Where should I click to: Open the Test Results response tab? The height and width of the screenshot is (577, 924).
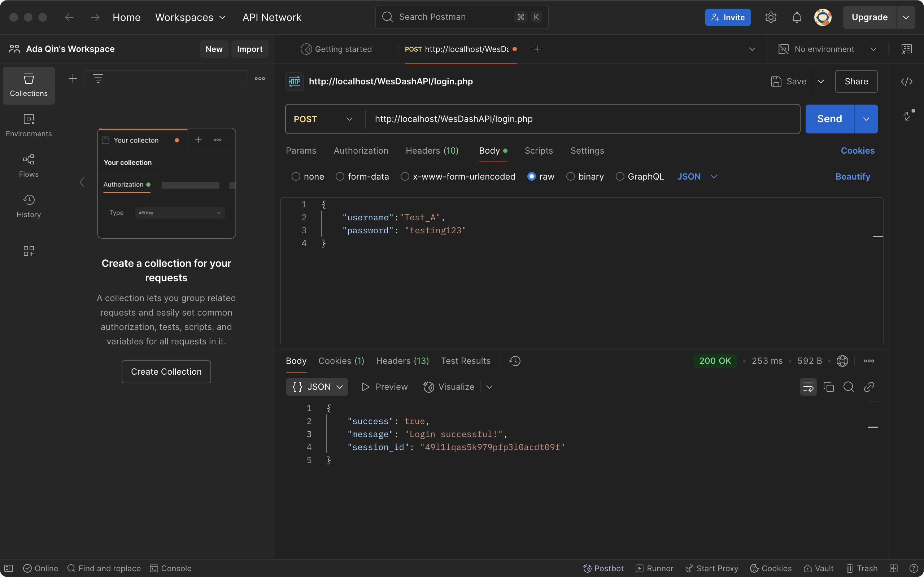(x=466, y=361)
